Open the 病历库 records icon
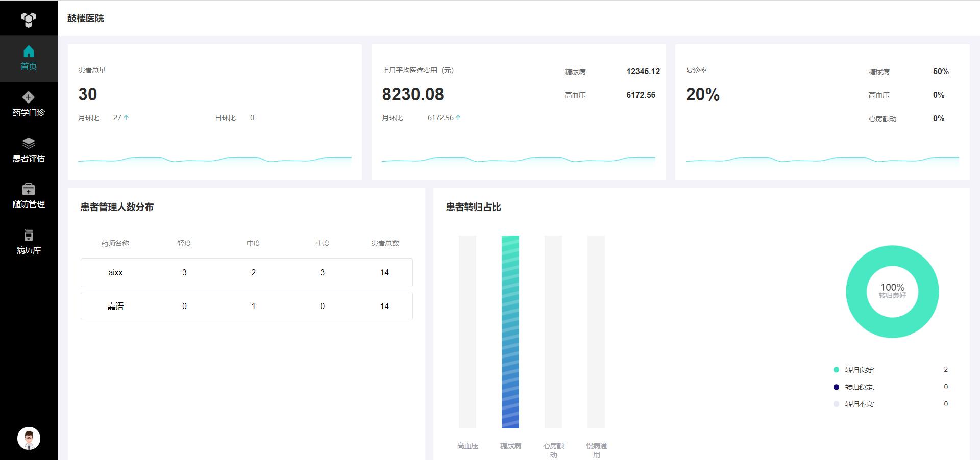980x460 pixels. click(x=29, y=235)
